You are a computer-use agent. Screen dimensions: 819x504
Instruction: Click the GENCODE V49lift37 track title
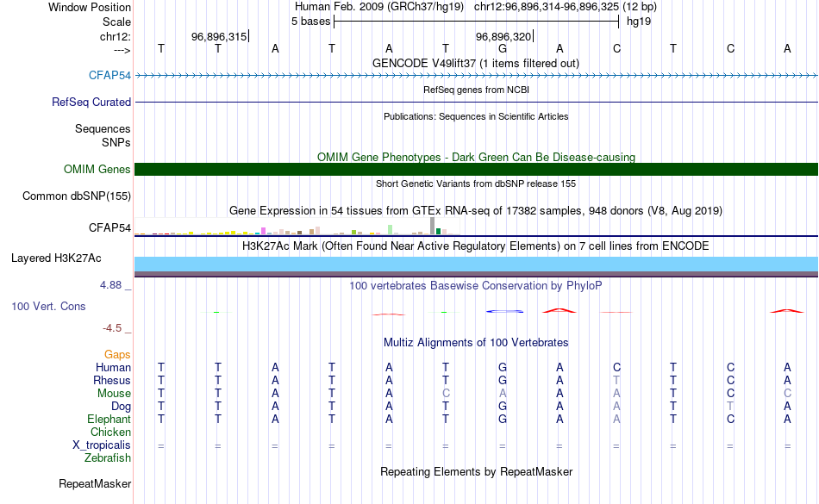(x=476, y=63)
